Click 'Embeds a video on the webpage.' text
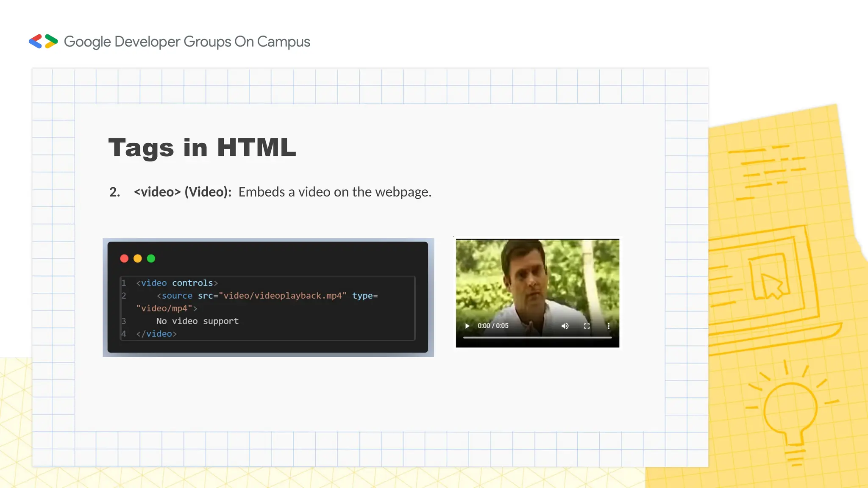 [x=335, y=192]
